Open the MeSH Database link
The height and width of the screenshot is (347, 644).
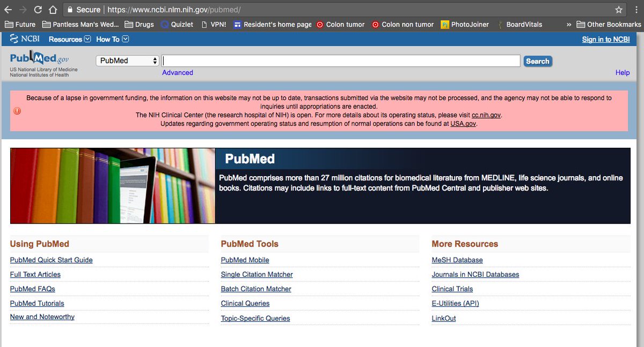coord(457,260)
